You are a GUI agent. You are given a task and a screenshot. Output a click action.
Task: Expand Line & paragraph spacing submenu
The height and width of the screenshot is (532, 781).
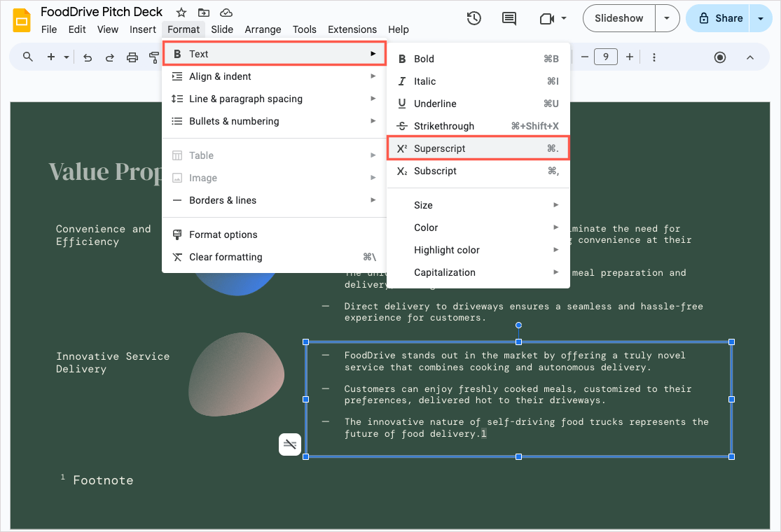tap(274, 99)
